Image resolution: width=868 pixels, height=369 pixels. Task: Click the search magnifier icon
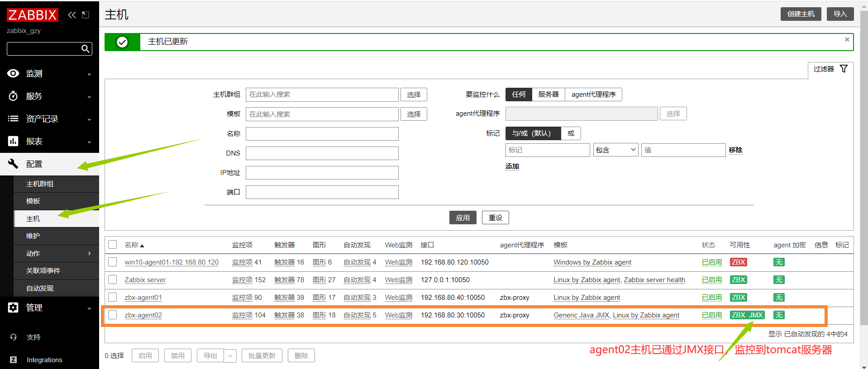tap(85, 49)
